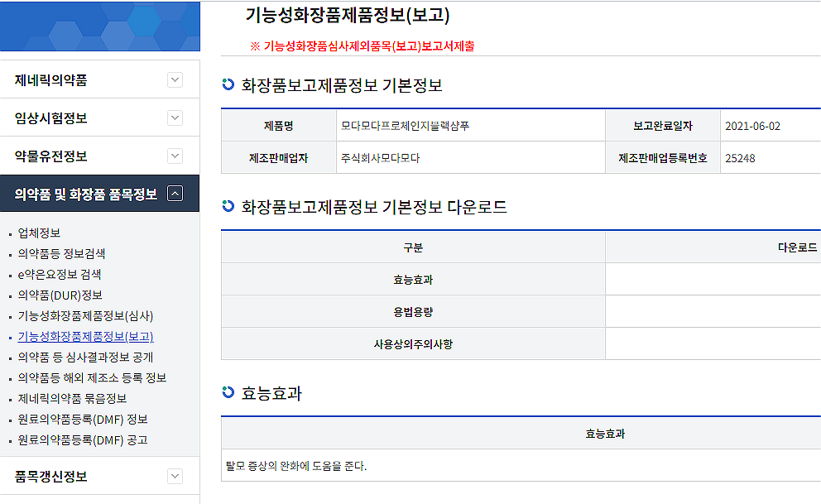Viewport: 821px width, 504px height.
Task: Select product name 모다모다프로체인지블랙샴푸
Action: 406,126
